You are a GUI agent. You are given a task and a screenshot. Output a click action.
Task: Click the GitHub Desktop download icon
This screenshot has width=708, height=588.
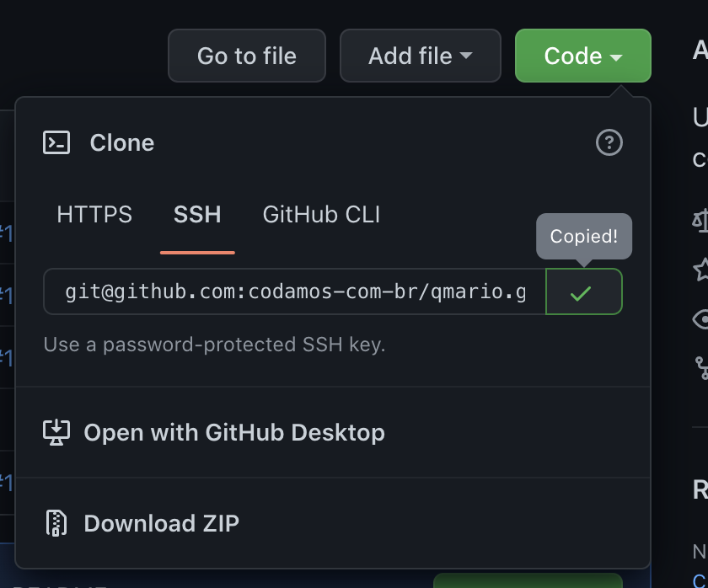coord(56,433)
